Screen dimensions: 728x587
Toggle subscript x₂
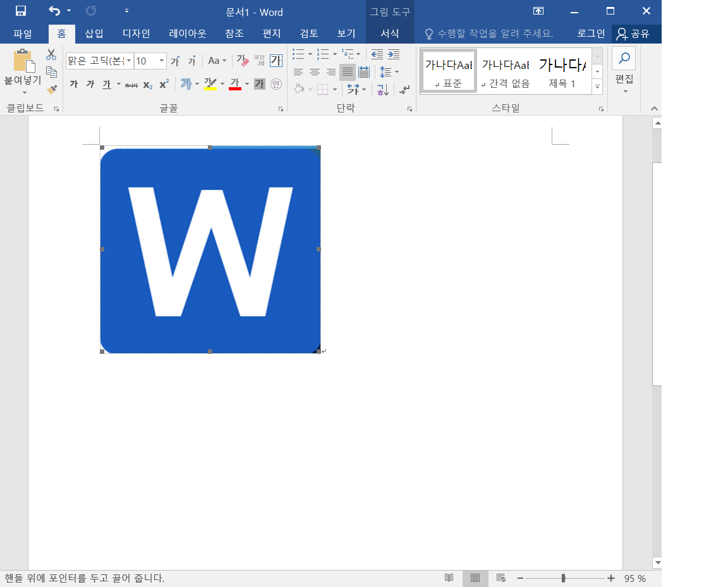[x=148, y=85]
